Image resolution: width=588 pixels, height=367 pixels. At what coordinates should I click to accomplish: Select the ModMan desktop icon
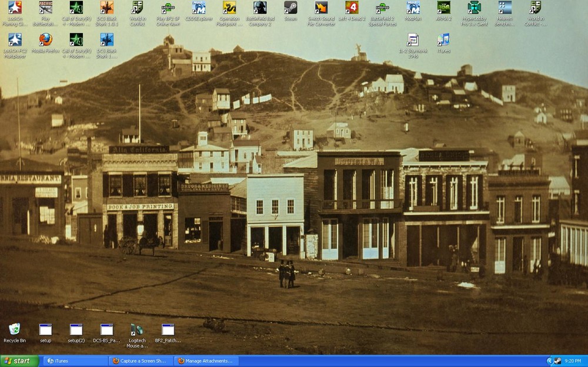413,8
